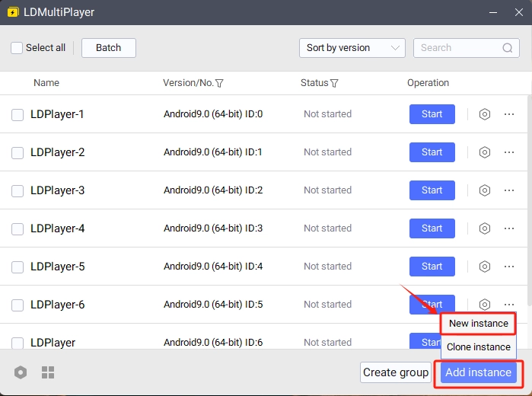
Task: Open more options for LDPlayer-1
Action: pyautogui.click(x=509, y=114)
